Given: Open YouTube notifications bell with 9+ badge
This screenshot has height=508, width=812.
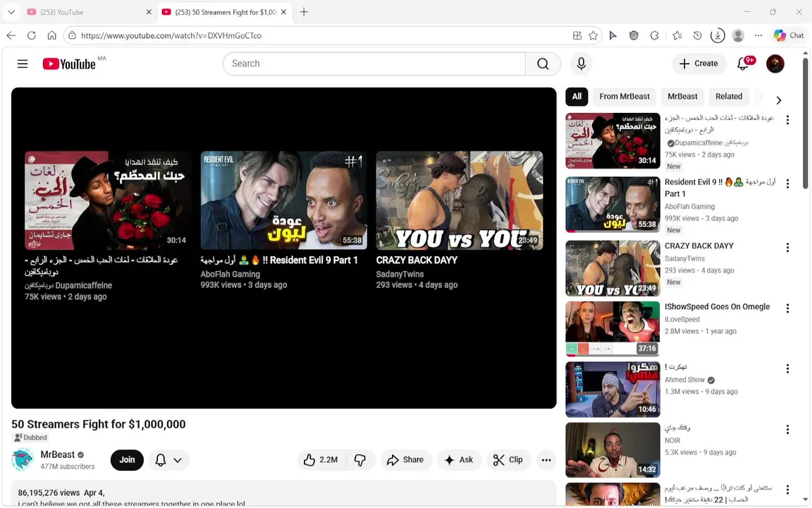Looking at the screenshot, I should pyautogui.click(x=743, y=64).
